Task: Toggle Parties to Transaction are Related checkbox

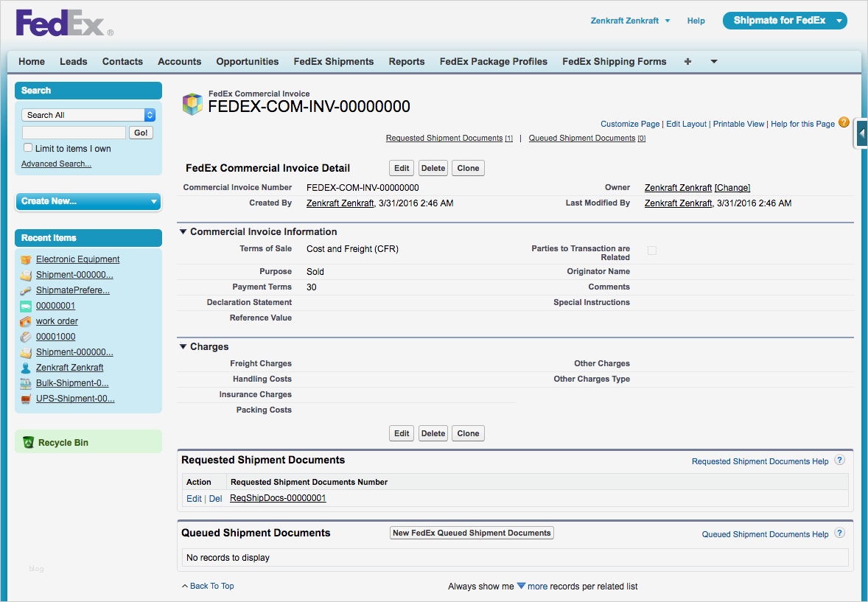Action: click(652, 251)
